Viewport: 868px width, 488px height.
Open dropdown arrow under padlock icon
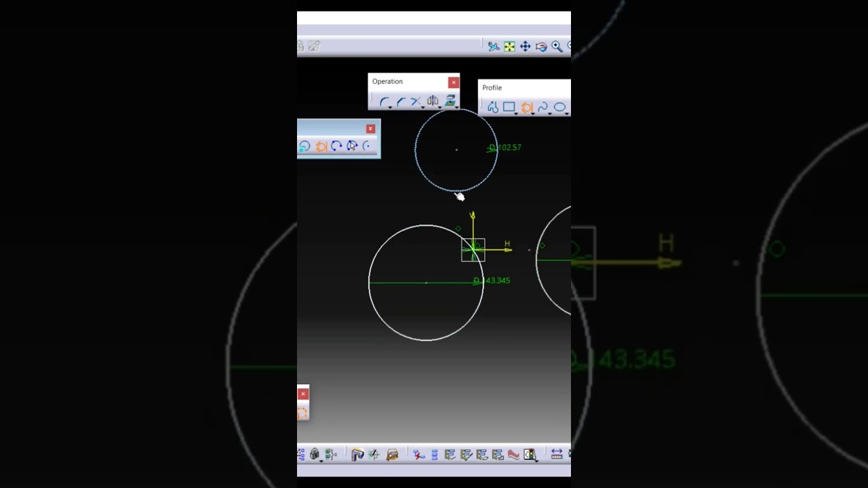[321, 462]
